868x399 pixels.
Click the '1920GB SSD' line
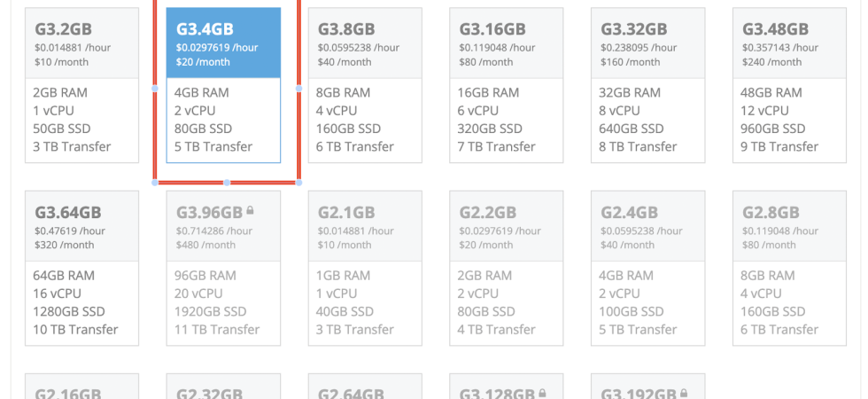point(211,311)
